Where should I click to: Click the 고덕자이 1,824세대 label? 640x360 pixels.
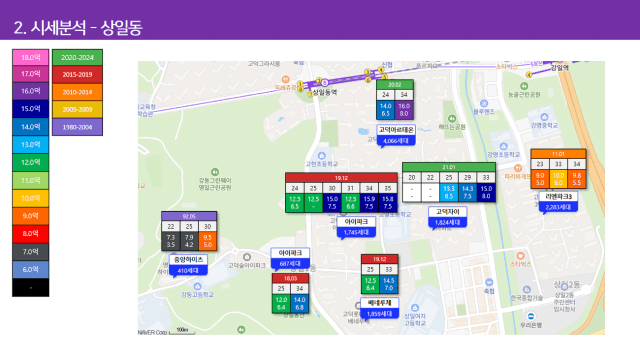click(447, 217)
